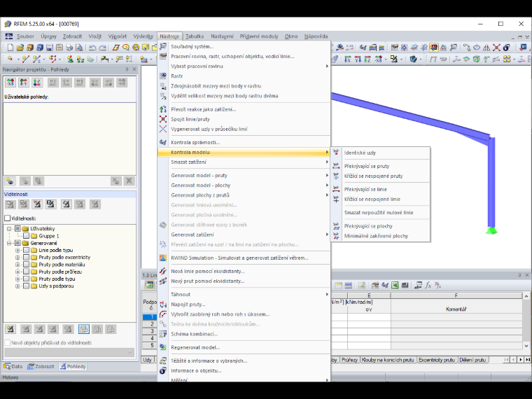Image resolution: width=532 pixels, height=399 pixels.
Task: Switch to the Data navigator tab
Action: point(13,366)
